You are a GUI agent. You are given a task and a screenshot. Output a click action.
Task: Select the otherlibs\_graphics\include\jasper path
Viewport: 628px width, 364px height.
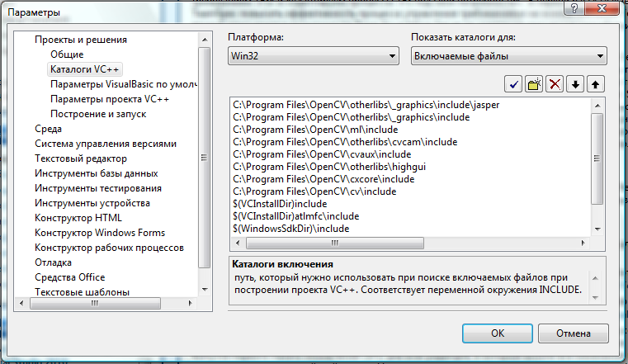click(x=366, y=105)
